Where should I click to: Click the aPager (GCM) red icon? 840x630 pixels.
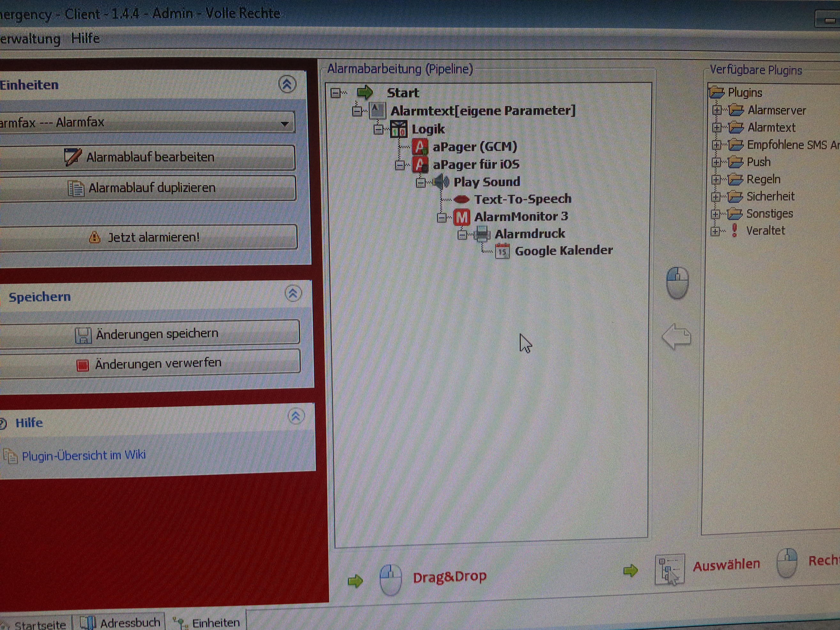[420, 147]
